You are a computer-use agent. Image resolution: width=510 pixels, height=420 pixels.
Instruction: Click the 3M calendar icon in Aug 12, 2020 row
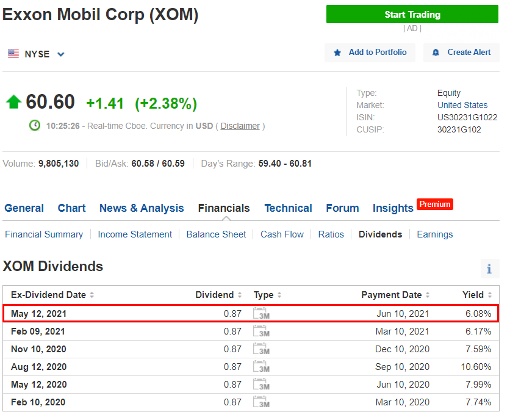pyautogui.click(x=262, y=367)
